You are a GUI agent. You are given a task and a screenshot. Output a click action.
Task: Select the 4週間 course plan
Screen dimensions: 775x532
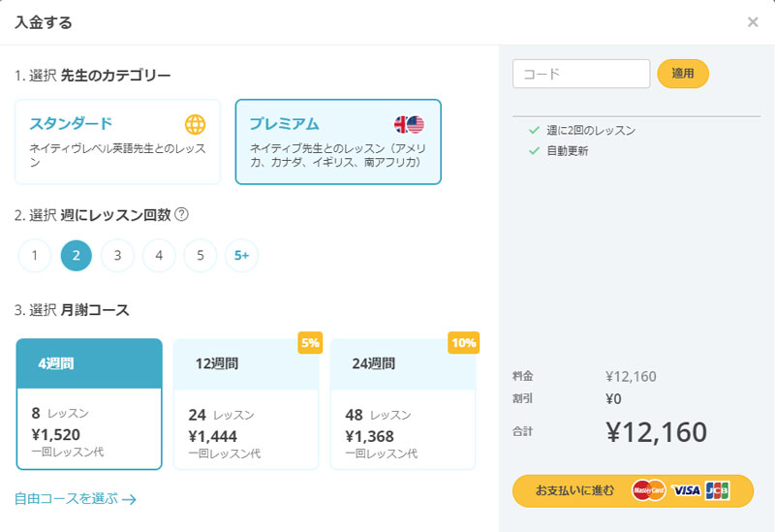[89, 404]
